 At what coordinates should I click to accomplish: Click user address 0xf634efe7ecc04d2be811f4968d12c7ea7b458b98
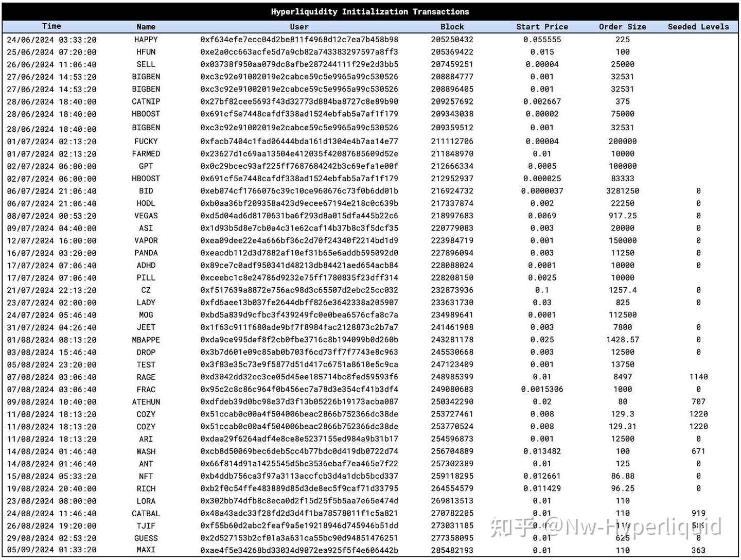coord(299,40)
